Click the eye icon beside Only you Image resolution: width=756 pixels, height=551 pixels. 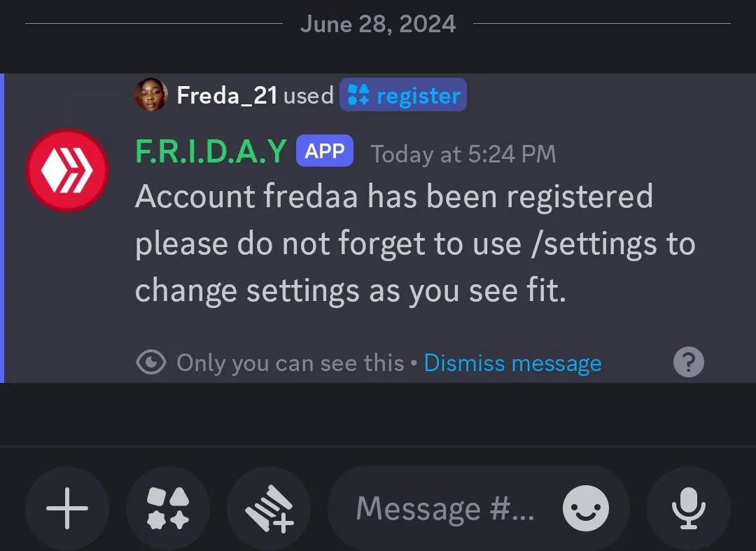tap(151, 363)
